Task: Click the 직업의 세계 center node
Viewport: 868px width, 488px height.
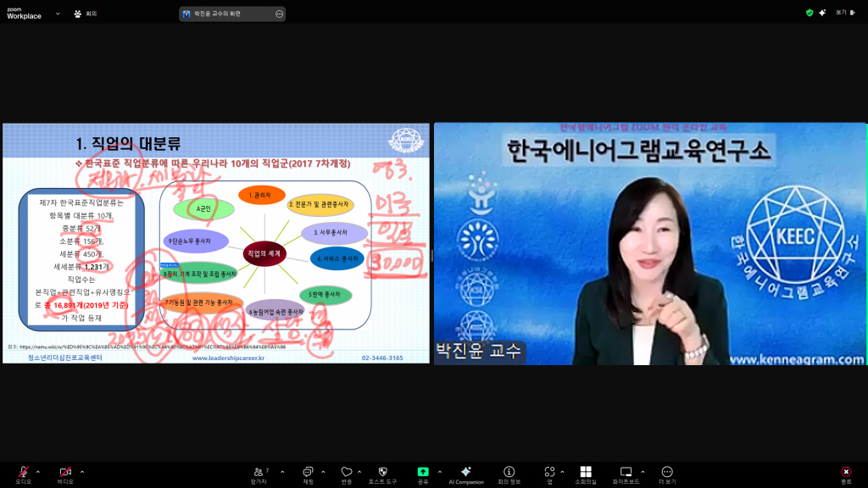Action: 264,253
